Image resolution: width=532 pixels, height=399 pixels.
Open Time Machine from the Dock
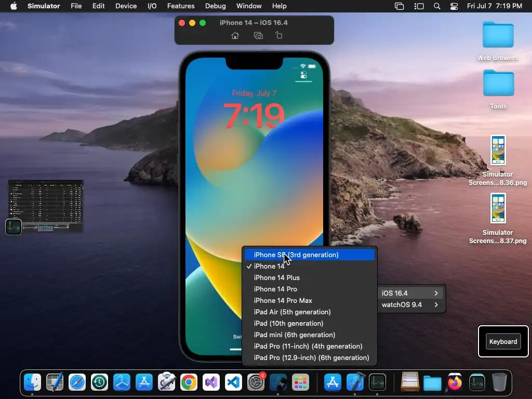click(x=99, y=383)
